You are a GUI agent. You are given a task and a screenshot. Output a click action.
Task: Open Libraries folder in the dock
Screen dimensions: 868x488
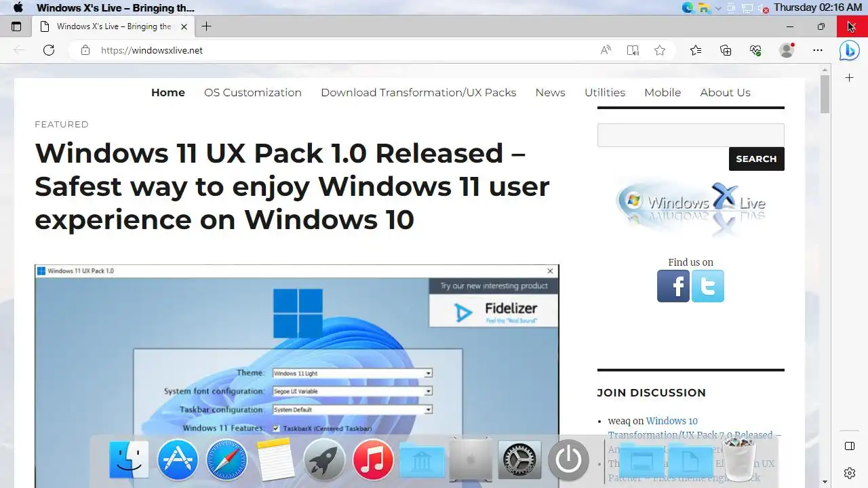422,461
